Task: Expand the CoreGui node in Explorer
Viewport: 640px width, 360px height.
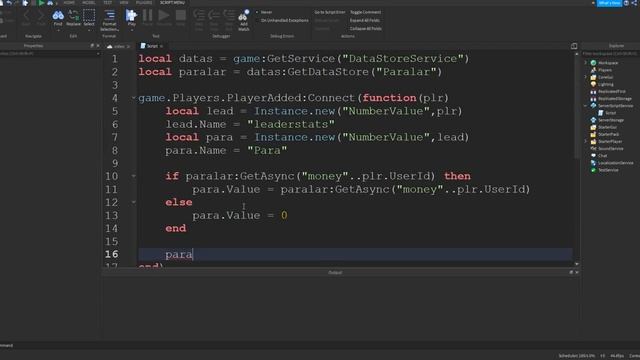Action: pos(586,77)
